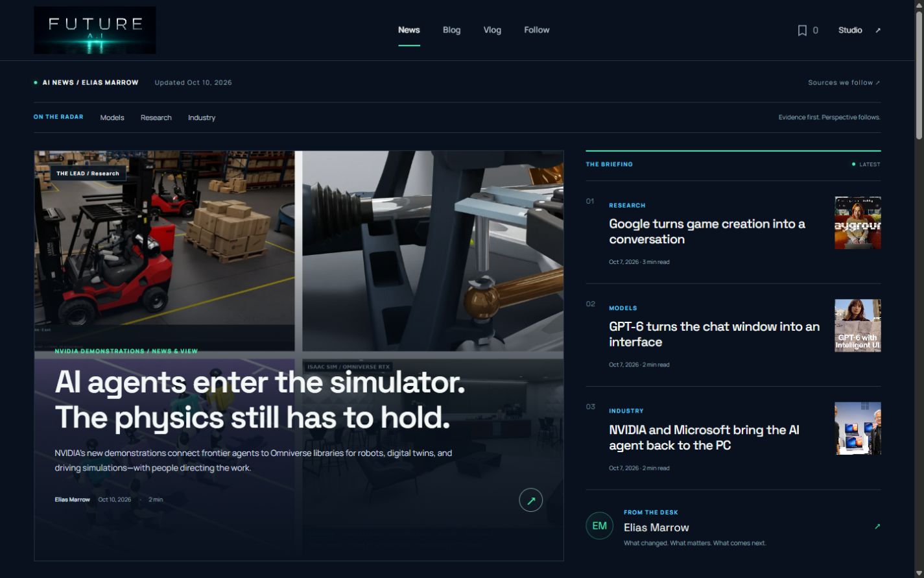Open GPT-6 with Intelligent UI thumbnail
Image resolution: width=924 pixels, height=578 pixels.
tap(857, 326)
